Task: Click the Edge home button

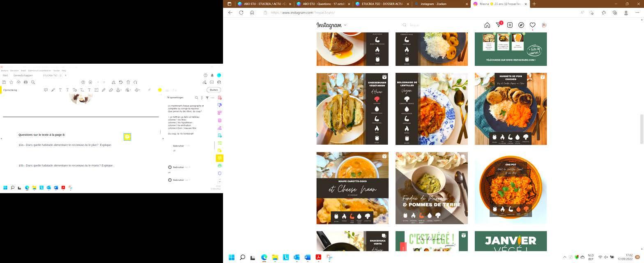Action: [x=252, y=13]
